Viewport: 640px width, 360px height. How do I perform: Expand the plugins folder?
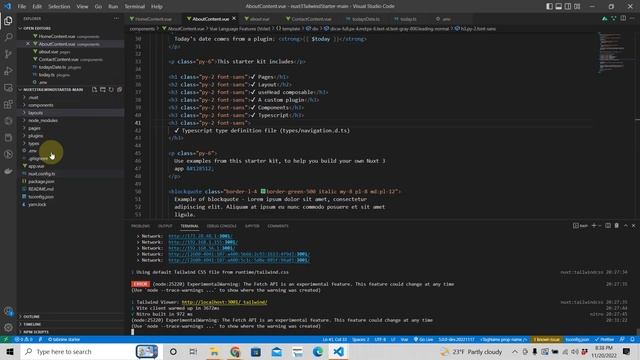pyautogui.click(x=36, y=136)
